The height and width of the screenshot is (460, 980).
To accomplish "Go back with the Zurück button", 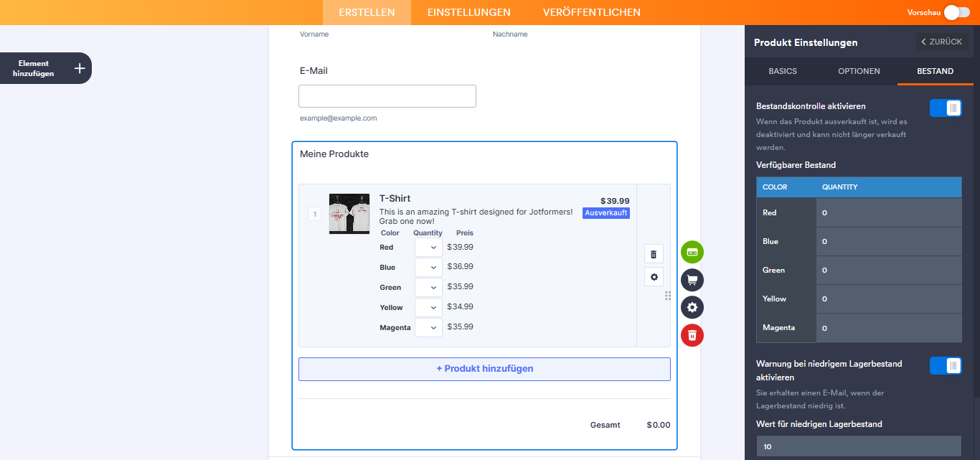I will (x=942, y=42).
